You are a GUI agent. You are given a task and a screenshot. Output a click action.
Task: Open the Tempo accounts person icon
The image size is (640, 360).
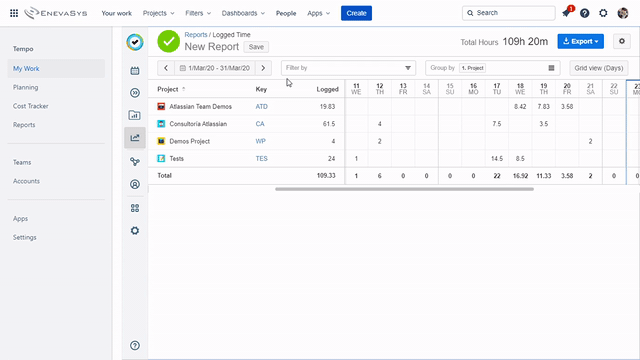pyautogui.click(x=135, y=184)
